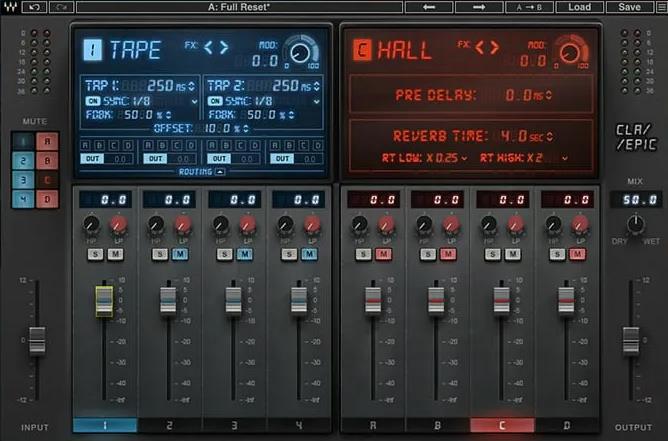The width and height of the screenshot is (668, 441).
Task: Switch to next TAPE delay effect type
Action: coord(224,47)
